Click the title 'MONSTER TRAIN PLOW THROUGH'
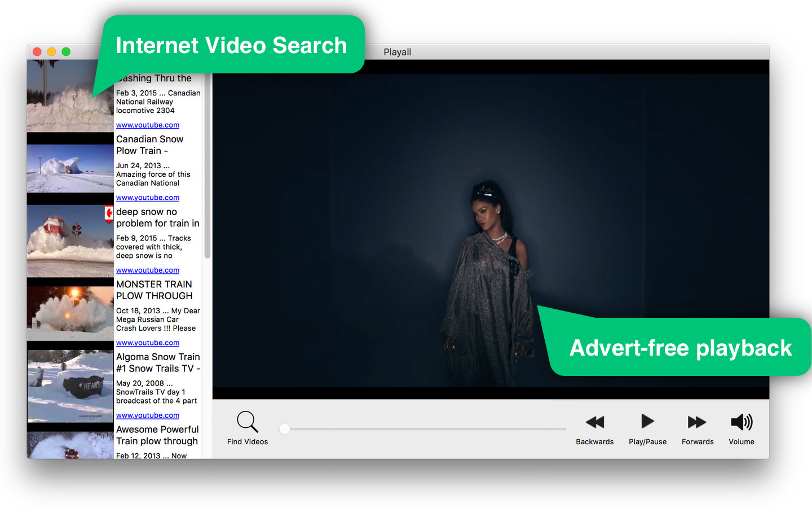 click(x=155, y=290)
